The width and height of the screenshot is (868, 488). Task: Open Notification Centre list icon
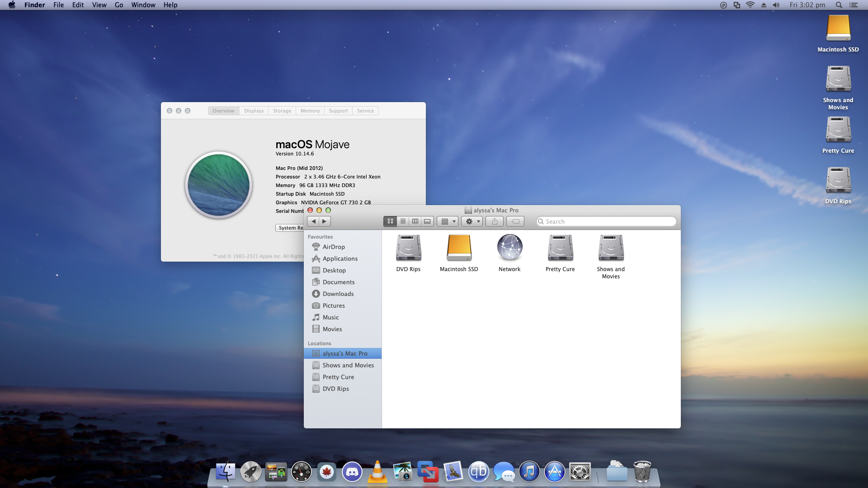click(853, 5)
